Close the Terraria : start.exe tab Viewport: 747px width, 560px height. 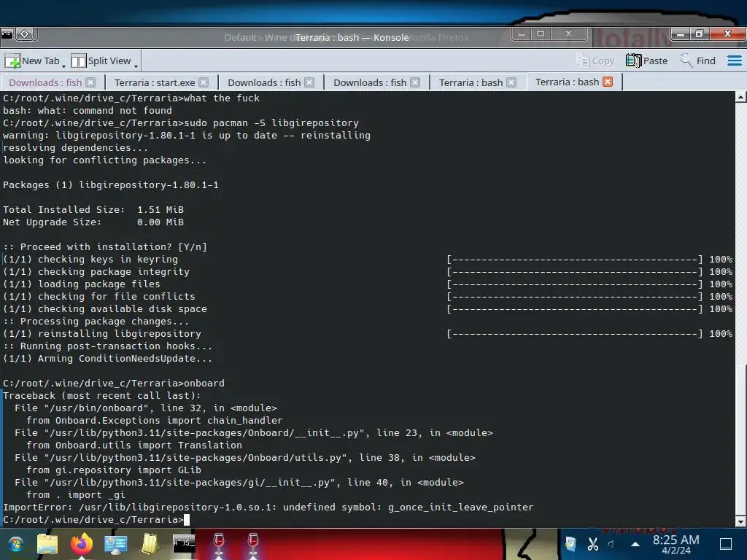click(204, 82)
